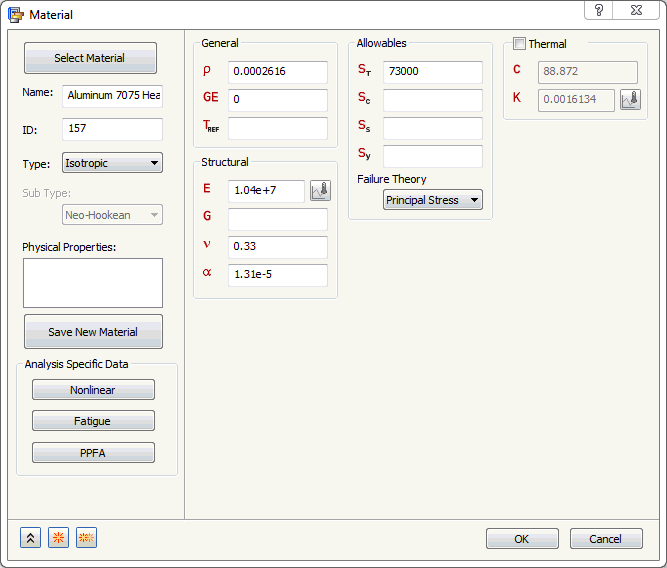Click the PPFA button
Viewport: 667px width, 568px height.
click(x=93, y=453)
